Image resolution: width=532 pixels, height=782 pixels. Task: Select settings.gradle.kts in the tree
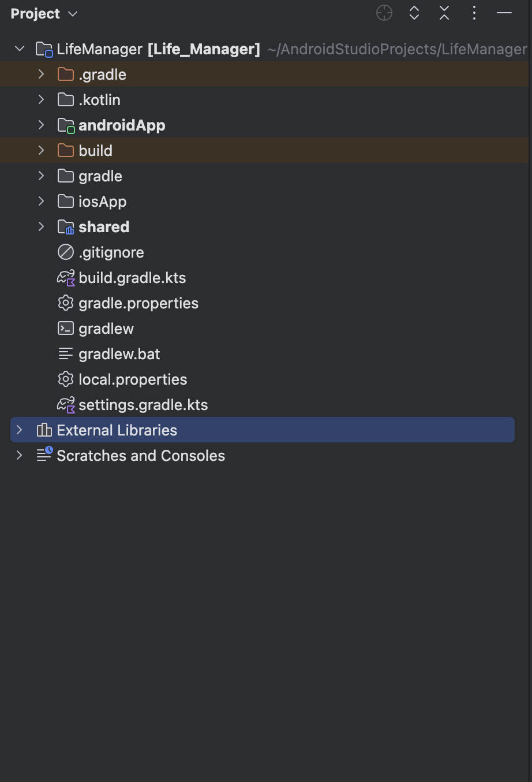click(143, 405)
